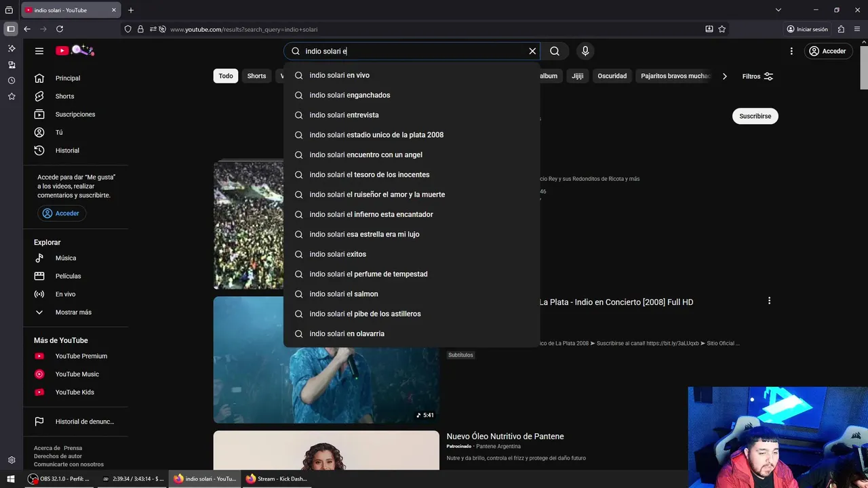
Task: Explore Películas category
Action: click(68, 277)
